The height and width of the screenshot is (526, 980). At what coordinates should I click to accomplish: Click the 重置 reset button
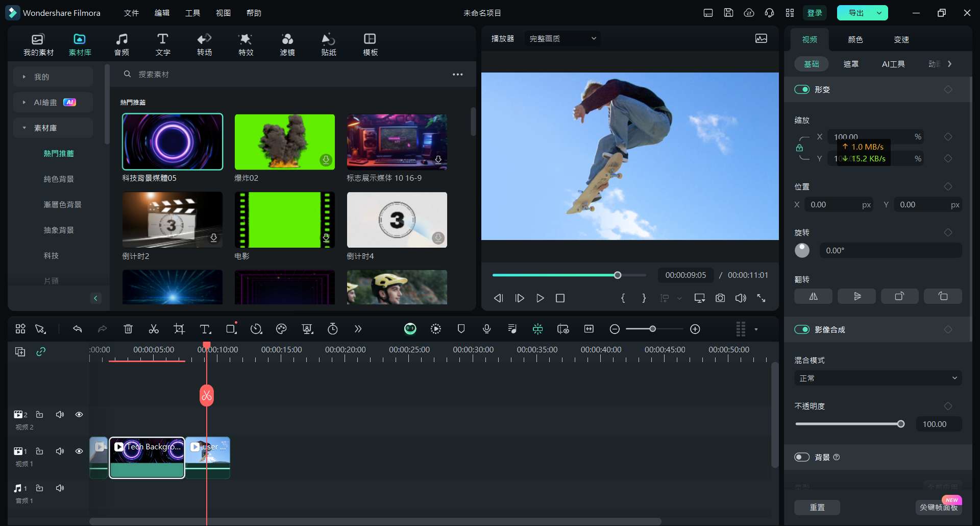tap(817, 508)
